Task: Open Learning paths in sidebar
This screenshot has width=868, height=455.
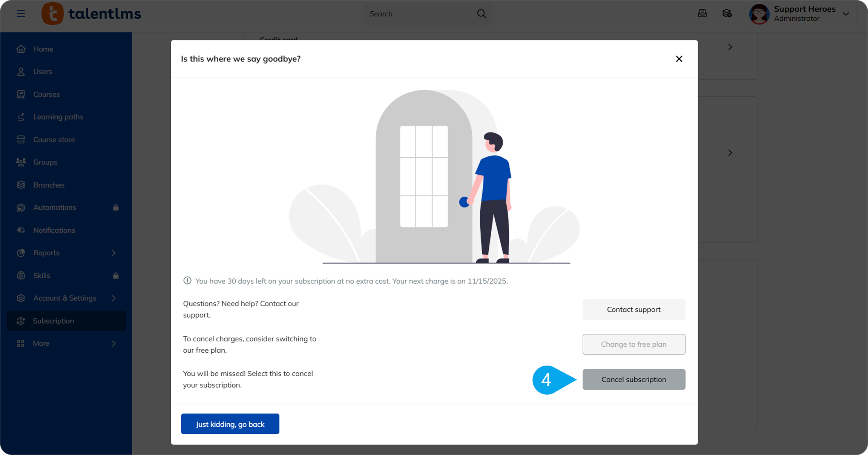Action: click(58, 117)
